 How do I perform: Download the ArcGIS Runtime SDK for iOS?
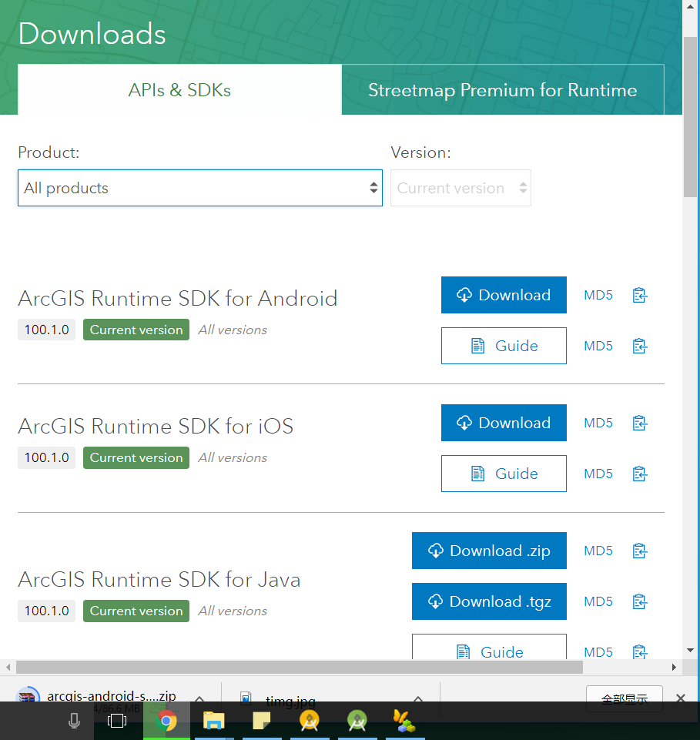504,422
